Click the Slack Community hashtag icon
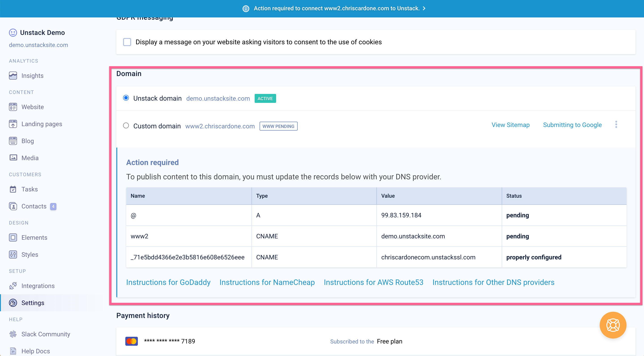The height and width of the screenshot is (356, 644). tap(13, 334)
